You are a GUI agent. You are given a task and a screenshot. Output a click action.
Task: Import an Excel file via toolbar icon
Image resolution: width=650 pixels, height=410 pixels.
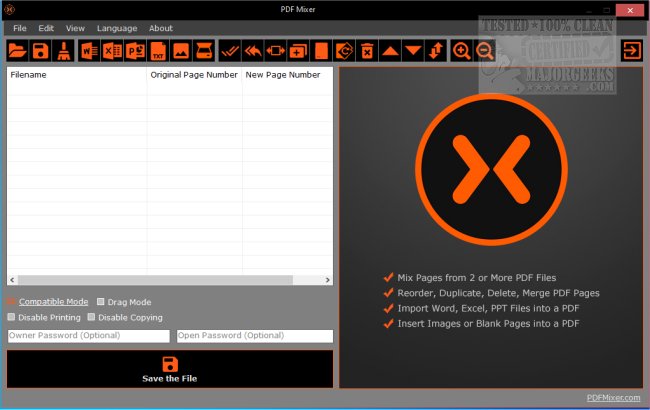(112, 51)
